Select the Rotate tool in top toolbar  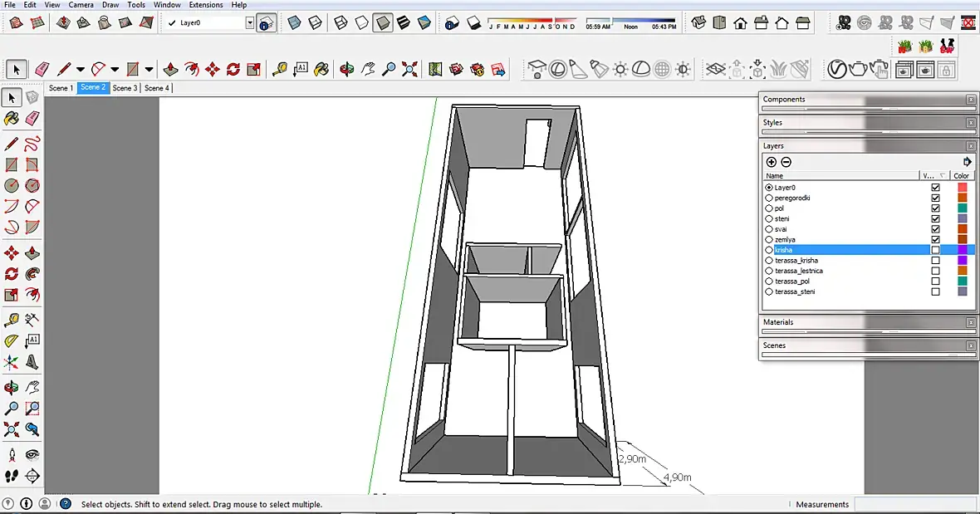point(233,69)
